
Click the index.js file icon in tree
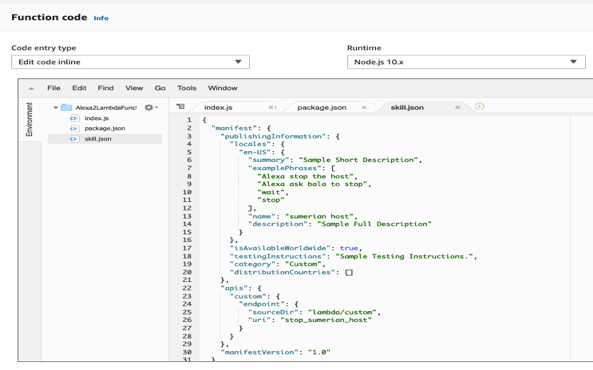[x=74, y=118]
